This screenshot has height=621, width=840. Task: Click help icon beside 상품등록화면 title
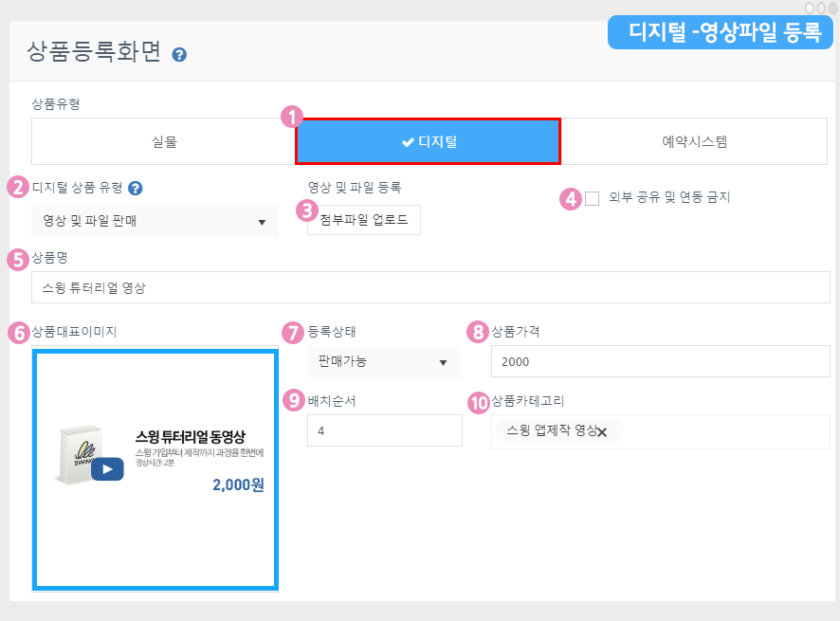click(x=179, y=55)
